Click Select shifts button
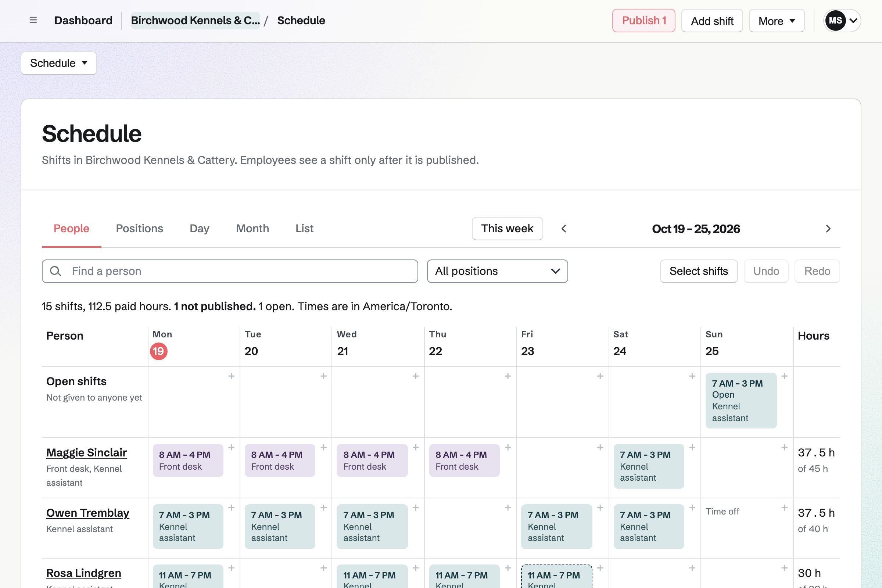The width and height of the screenshot is (882, 588). click(699, 271)
